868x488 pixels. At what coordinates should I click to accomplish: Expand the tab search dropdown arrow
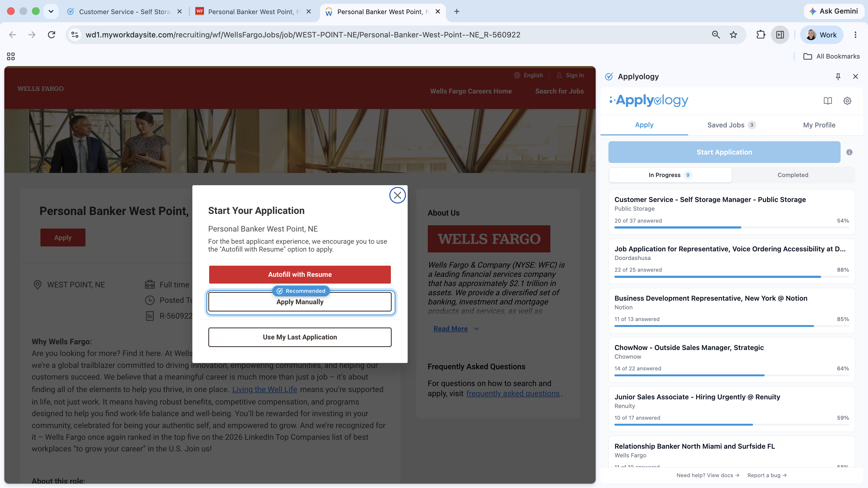click(x=51, y=11)
